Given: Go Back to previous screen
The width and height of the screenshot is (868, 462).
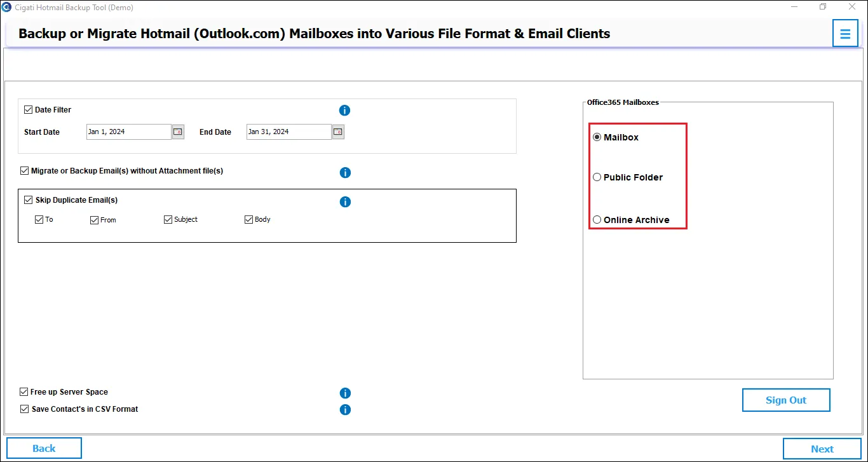Looking at the screenshot, I should coord(44,448).
